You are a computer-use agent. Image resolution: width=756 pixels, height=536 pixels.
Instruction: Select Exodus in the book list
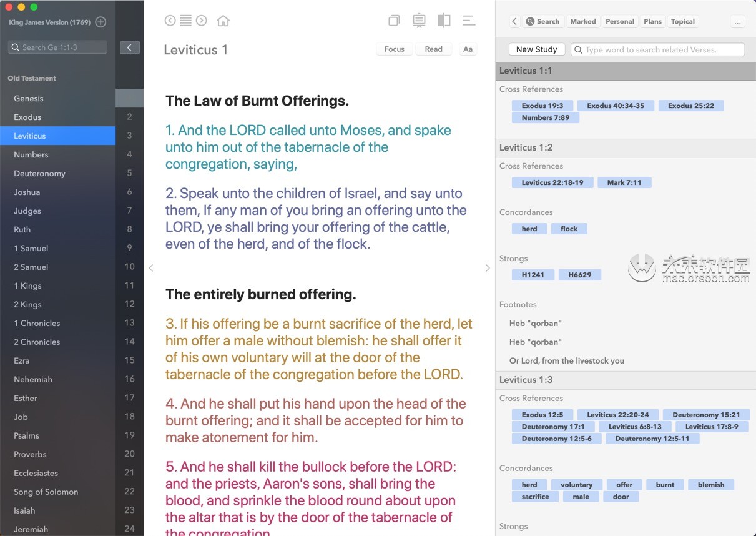coord(57,117)
